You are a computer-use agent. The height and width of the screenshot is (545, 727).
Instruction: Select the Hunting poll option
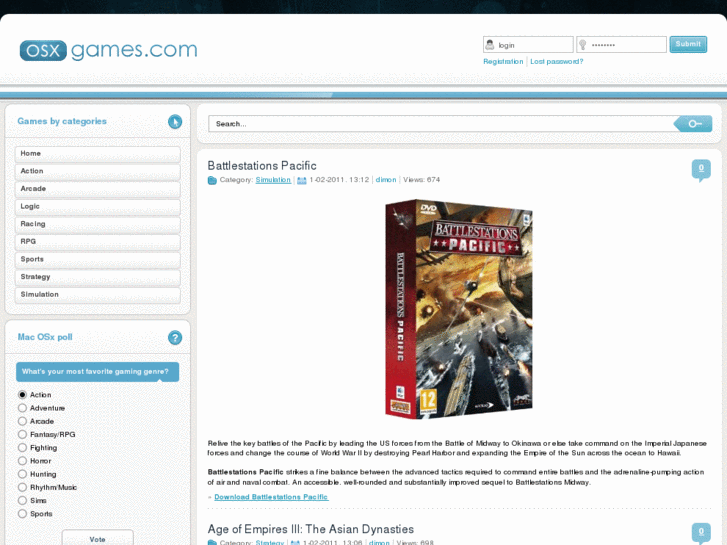point(22,474)
